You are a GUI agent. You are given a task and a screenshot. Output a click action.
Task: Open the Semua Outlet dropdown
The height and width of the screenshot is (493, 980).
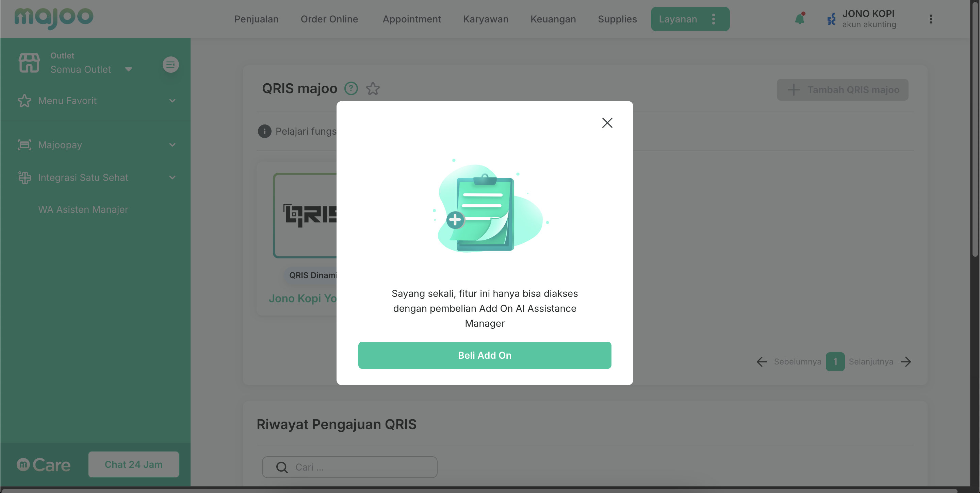(x=91, y=69)
